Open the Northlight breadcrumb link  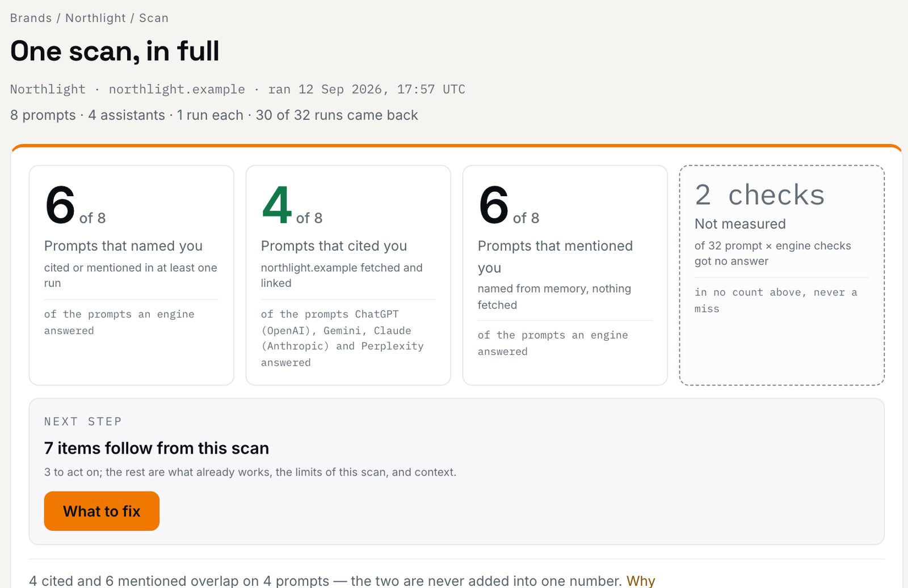pos(95,18)
